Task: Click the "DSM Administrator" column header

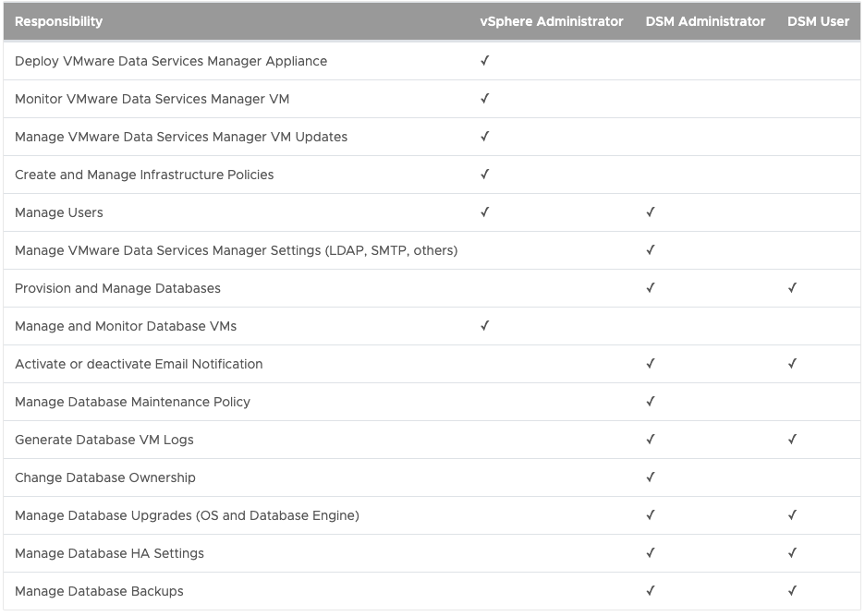Action: pos(705,21)
